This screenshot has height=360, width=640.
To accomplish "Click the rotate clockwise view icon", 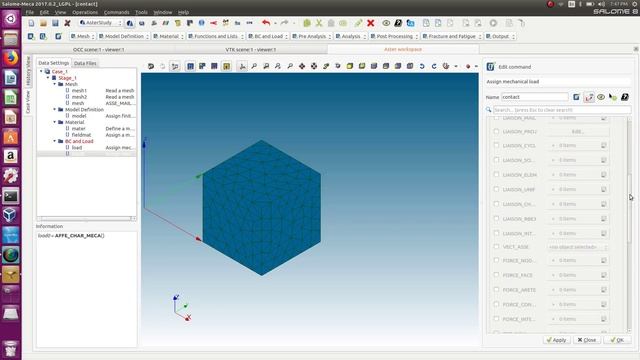I will (x=434, y=66).
